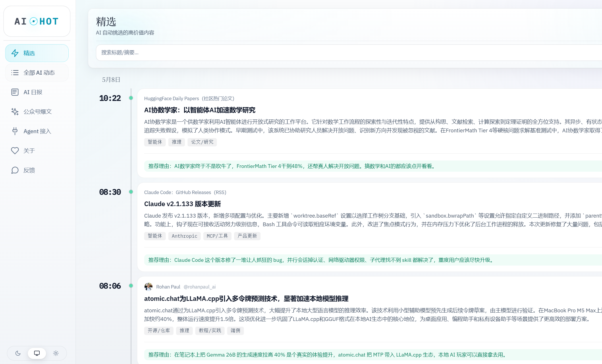
Task: Open the 精选 section
Action: click(x=37, y=53)
